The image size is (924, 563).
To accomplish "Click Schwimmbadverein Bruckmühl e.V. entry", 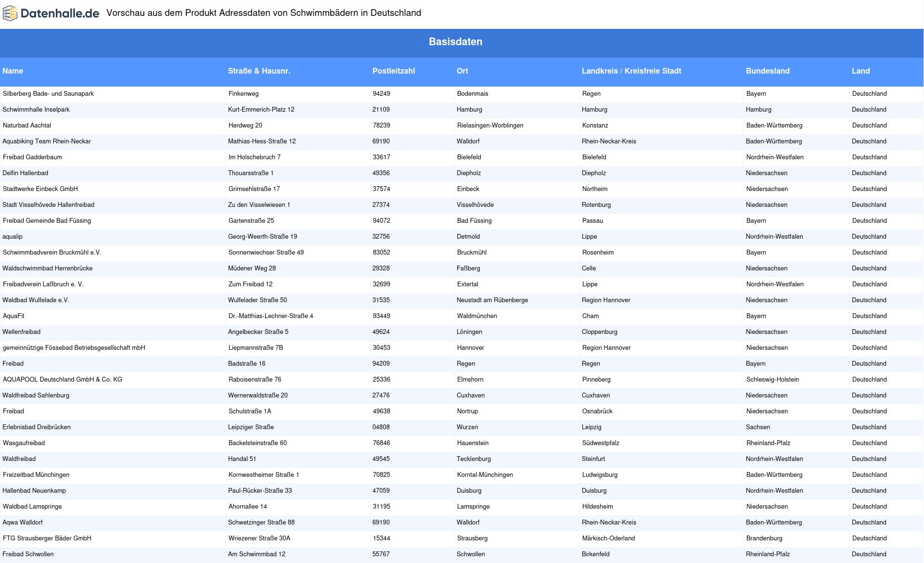I will (52, 253).
